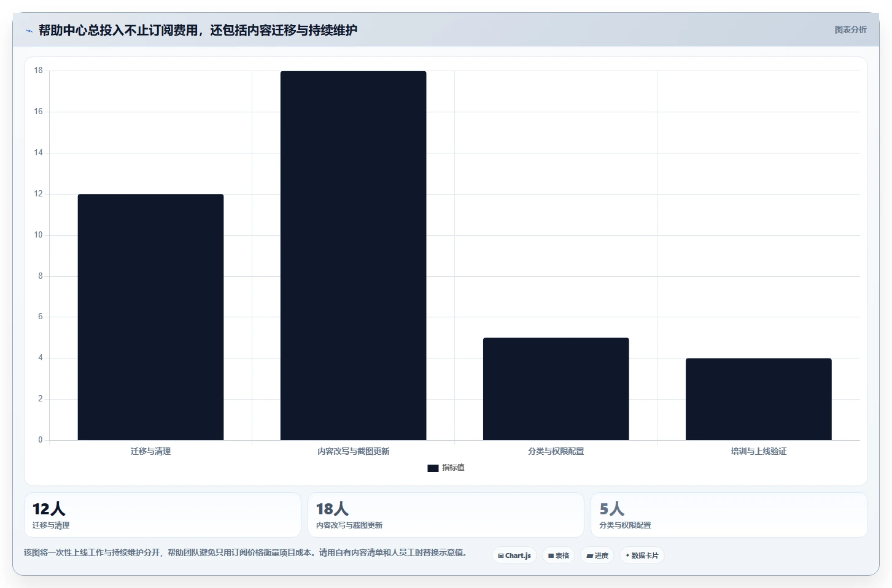Screen dimensions: 892x588
Task: Click the blue icon beside the title
Action: click(x=29, y=31)
